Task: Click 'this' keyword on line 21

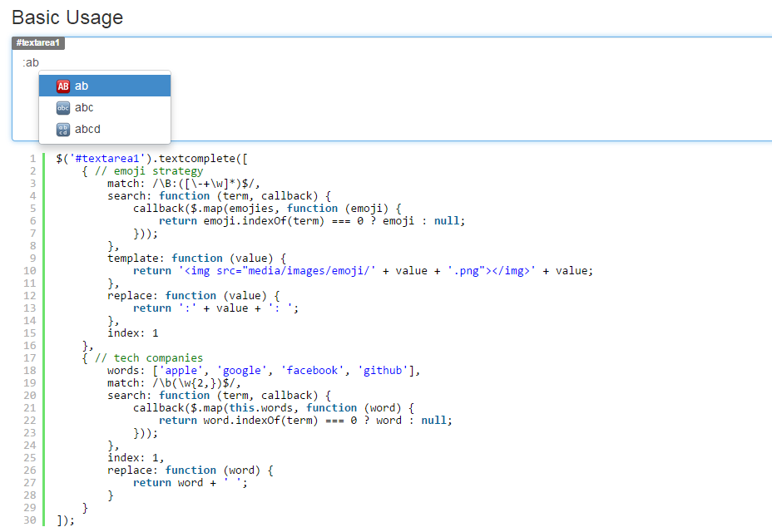Action: pyautogui.click(x=242, y=408)
